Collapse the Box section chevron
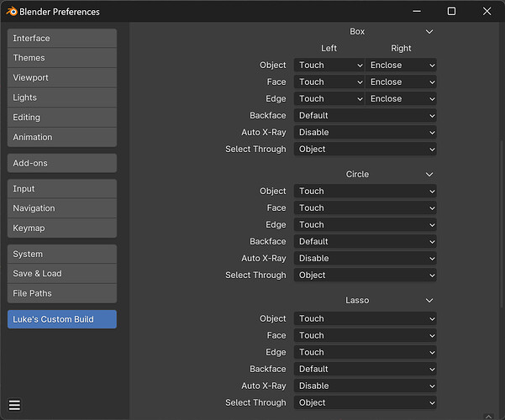The width and height of the screenshot is (505, 420). [x=429, y=32]
